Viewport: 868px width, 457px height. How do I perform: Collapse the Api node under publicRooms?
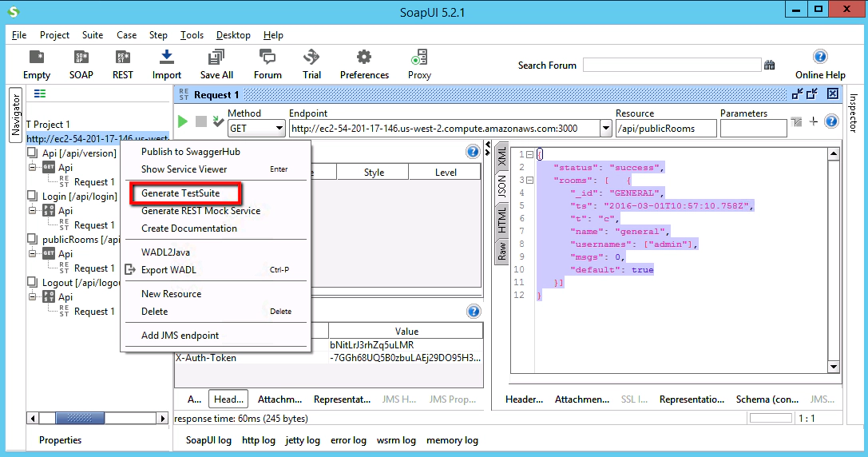pyautogui.click(x=33, y=254)
